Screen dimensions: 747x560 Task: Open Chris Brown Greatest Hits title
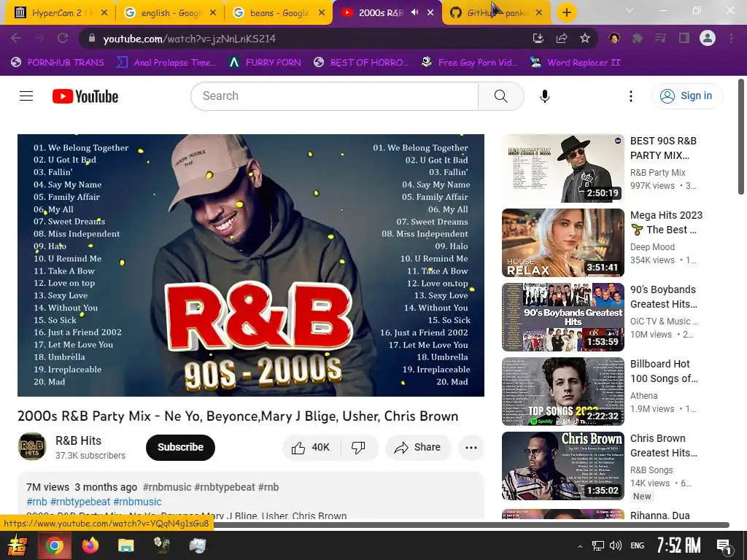[663, 446]
